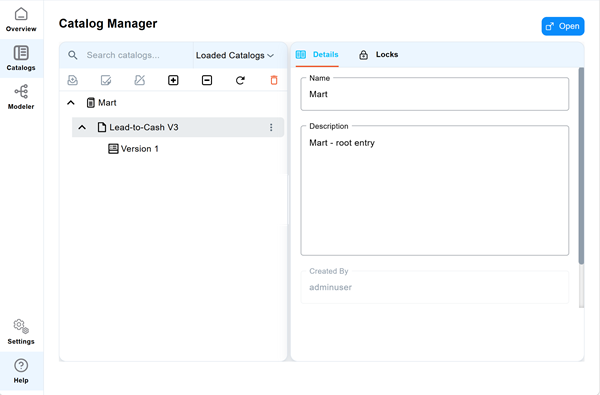Click the lock icon on Locks tab
This screenshot has height=395, width=600.
coord(364,55)
